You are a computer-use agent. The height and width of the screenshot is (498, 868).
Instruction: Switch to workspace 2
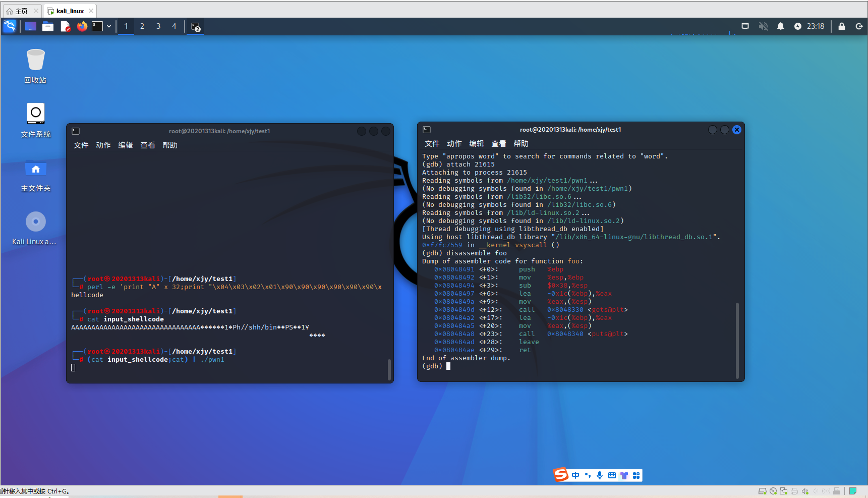coord(142,26)
